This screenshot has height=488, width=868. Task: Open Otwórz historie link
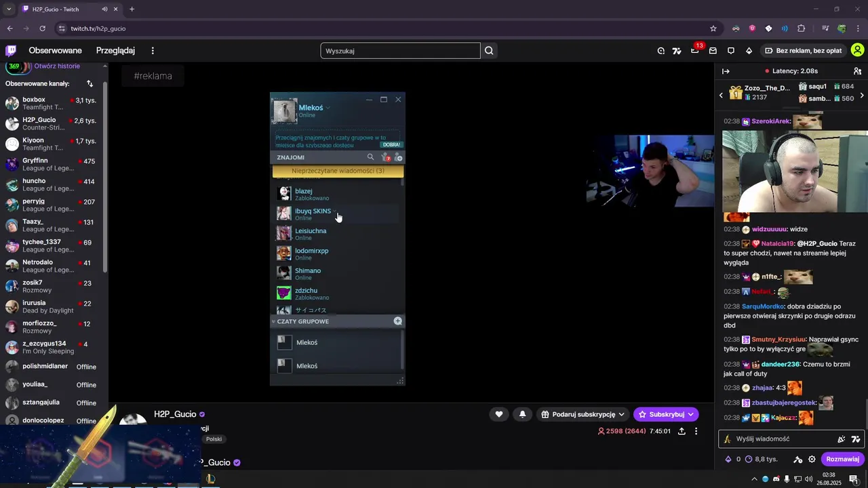click(x=57, y=66)
